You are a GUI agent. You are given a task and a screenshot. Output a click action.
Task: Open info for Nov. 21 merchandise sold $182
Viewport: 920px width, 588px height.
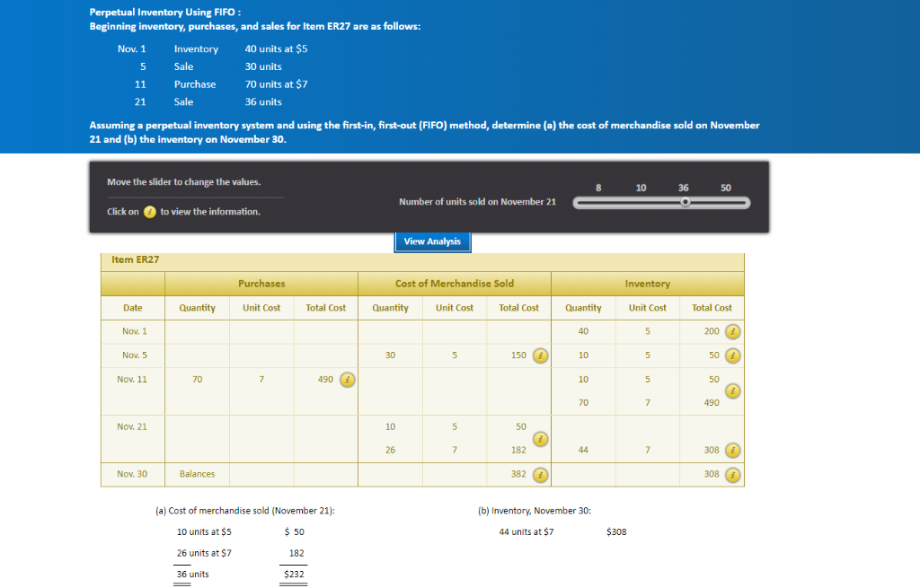pos(540,438)
